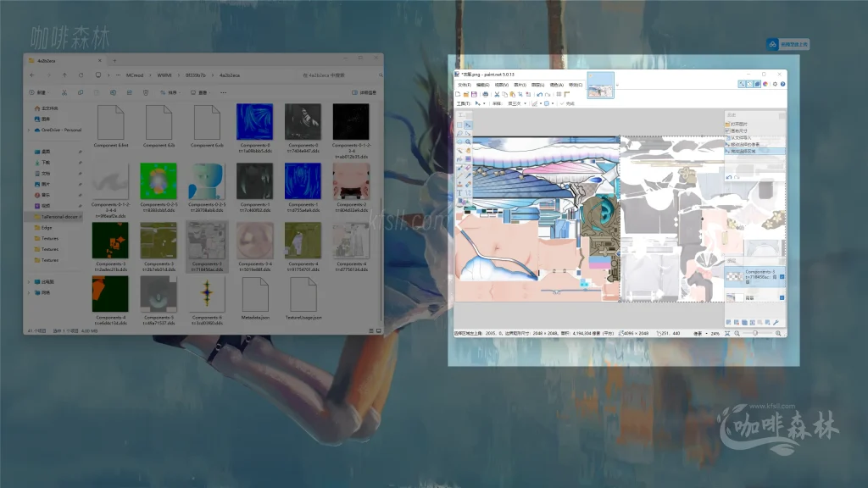Image resolution: width=868 pixels, height=488 pixels.
Task: Click the WWMI breadcrumb
Action: click(164, 75)
